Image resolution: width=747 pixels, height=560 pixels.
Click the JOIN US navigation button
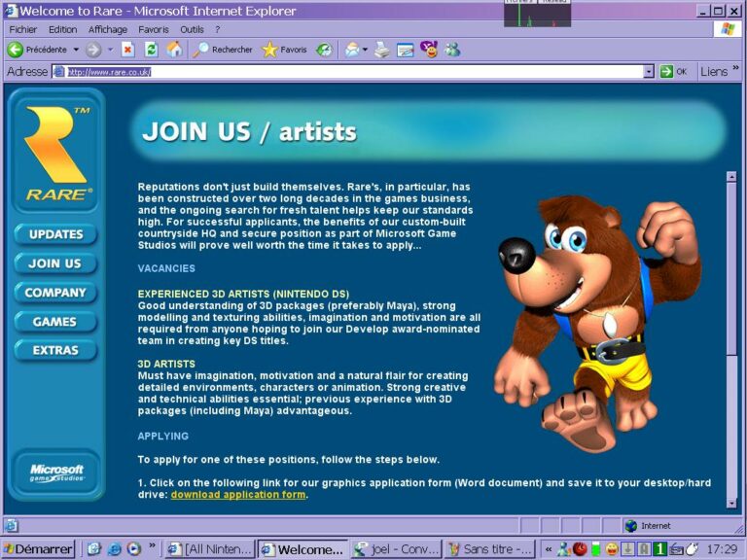tap(55, 263)
